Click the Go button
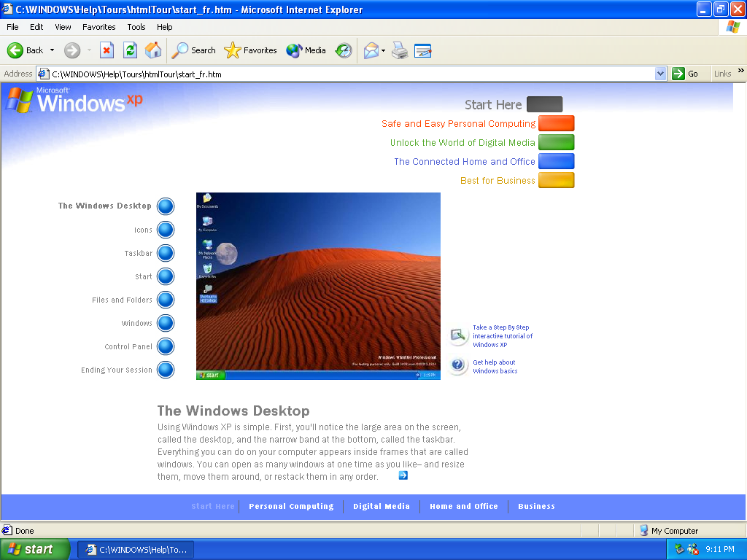The image size is (747, 560). point(685,74)
